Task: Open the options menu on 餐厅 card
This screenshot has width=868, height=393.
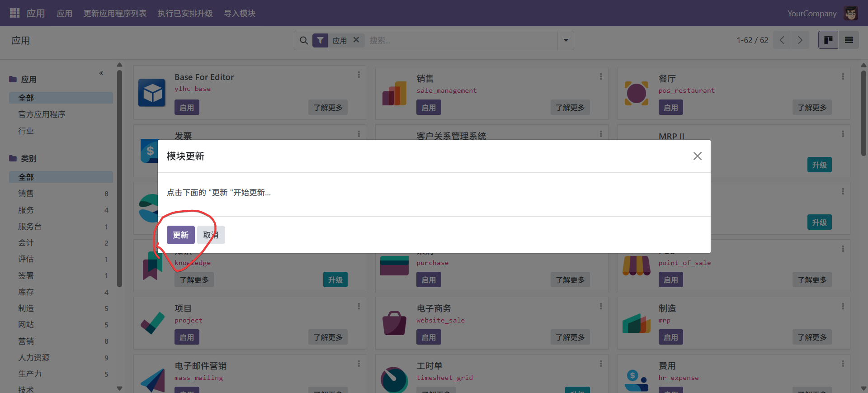Action: 843,77
